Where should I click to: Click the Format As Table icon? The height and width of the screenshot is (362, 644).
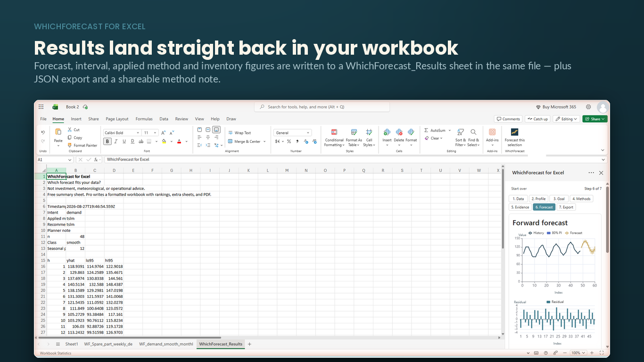[x=354, y=132]
